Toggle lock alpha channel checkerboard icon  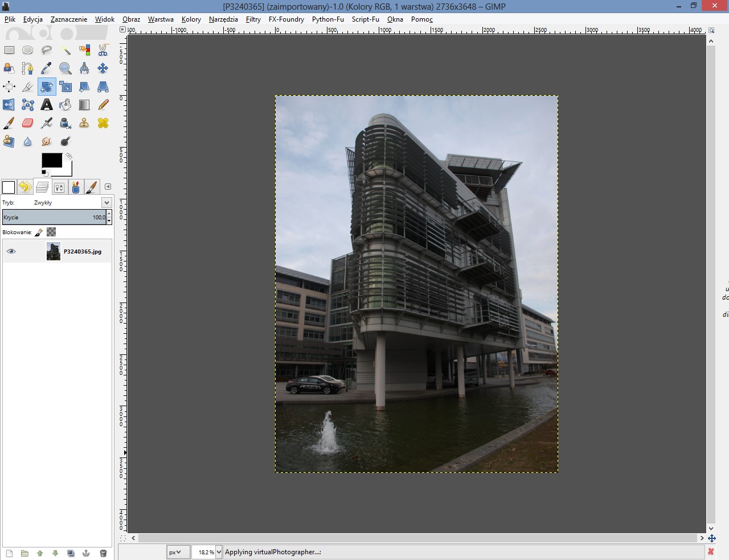point(51,232)
